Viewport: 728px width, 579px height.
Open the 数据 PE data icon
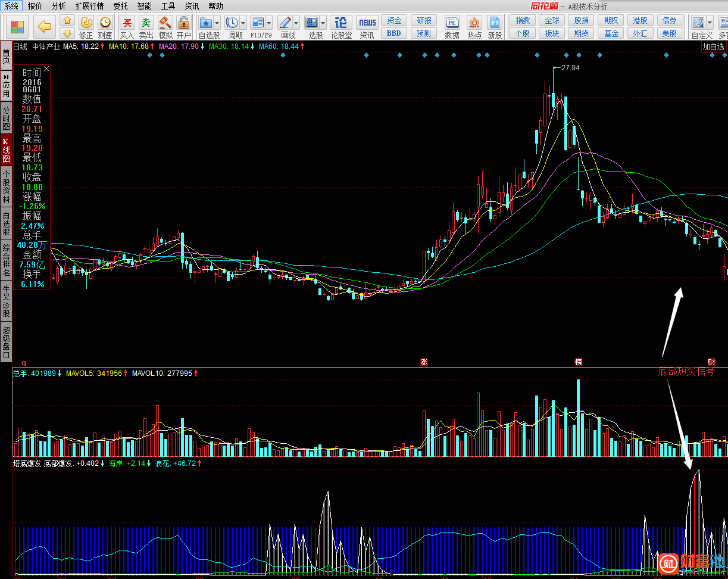(452, 23)
